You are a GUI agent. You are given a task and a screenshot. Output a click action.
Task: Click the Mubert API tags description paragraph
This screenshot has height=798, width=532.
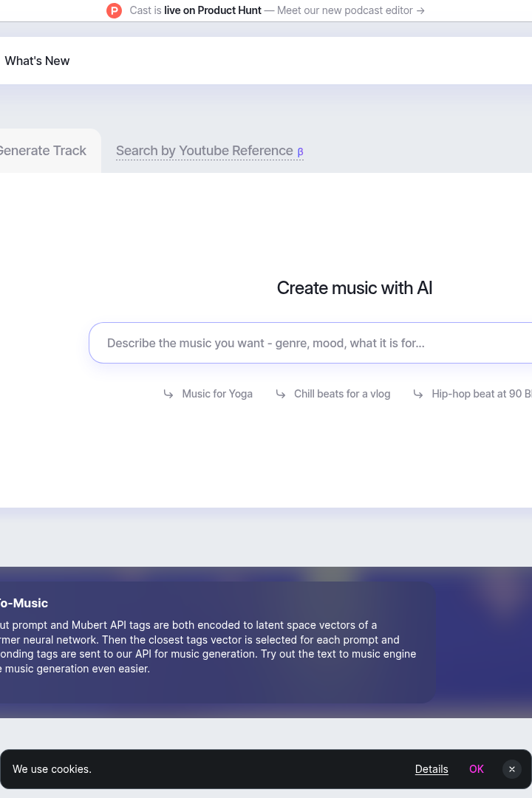(x=208, y=647)
